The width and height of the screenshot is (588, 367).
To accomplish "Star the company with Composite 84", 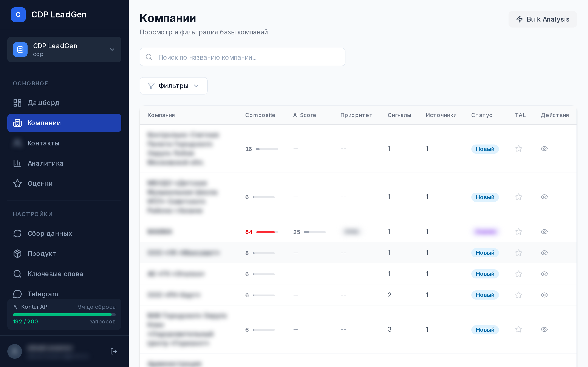I will [518, 232].
